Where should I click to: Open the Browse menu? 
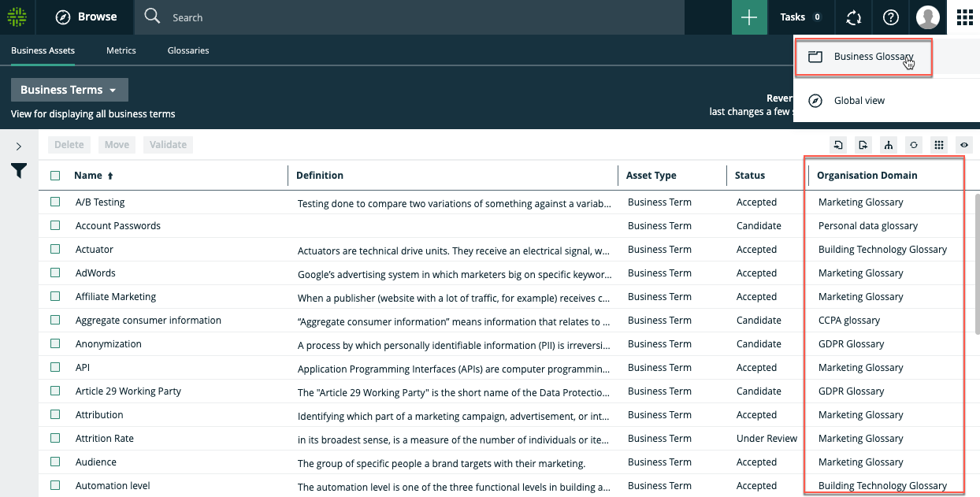pyautogui.click(x=87, y=17)
